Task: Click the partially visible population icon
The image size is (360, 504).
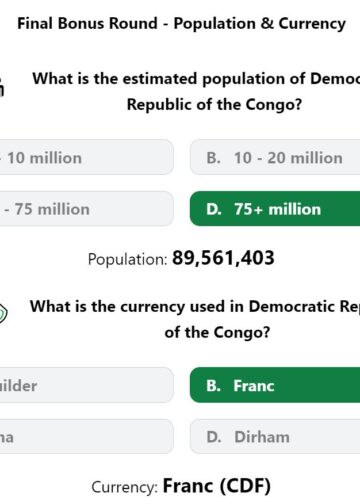Action: 2,86
